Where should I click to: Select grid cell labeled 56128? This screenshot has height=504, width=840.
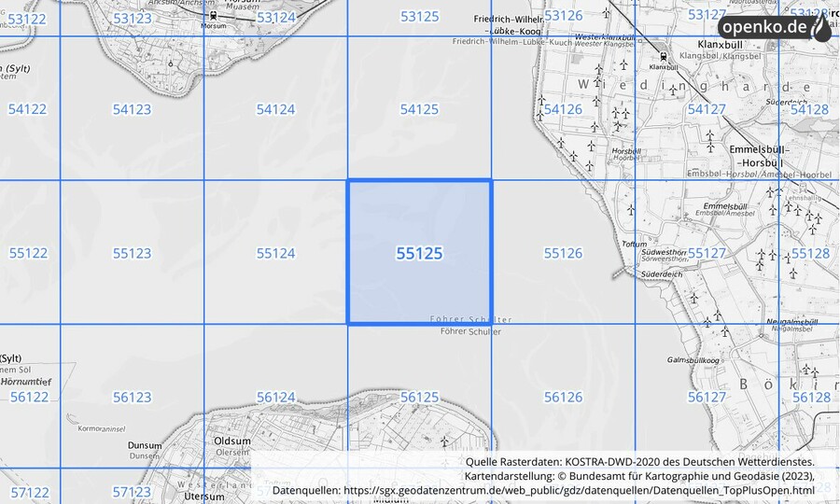coord(811,397)
